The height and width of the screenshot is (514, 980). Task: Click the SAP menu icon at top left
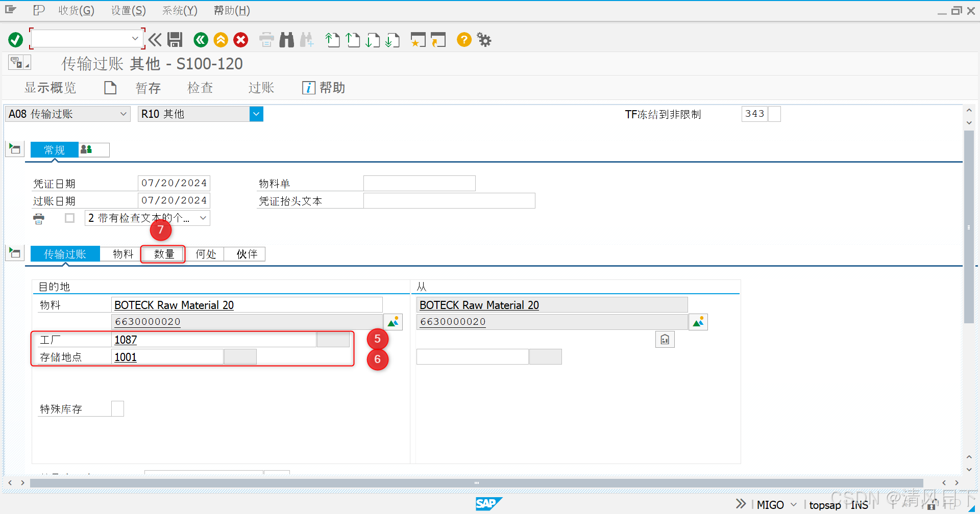(x=11, y=10)
